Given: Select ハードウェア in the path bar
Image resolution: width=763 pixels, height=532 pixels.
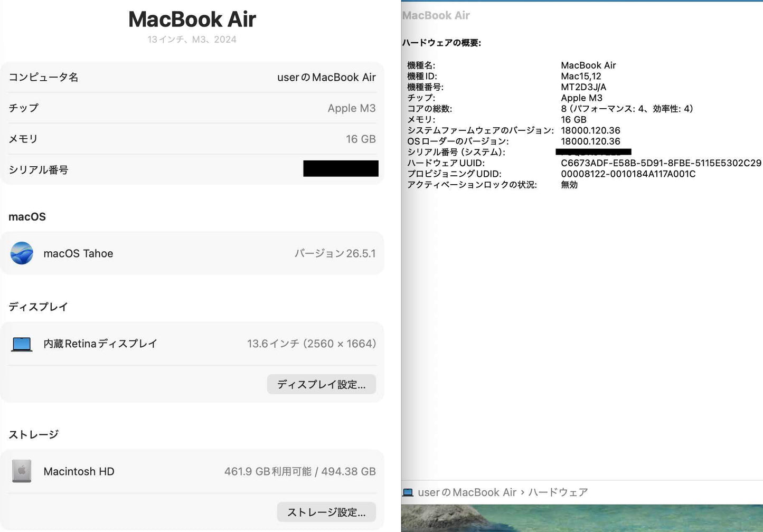Looking at the screenshot, I should tap(558, 492).
